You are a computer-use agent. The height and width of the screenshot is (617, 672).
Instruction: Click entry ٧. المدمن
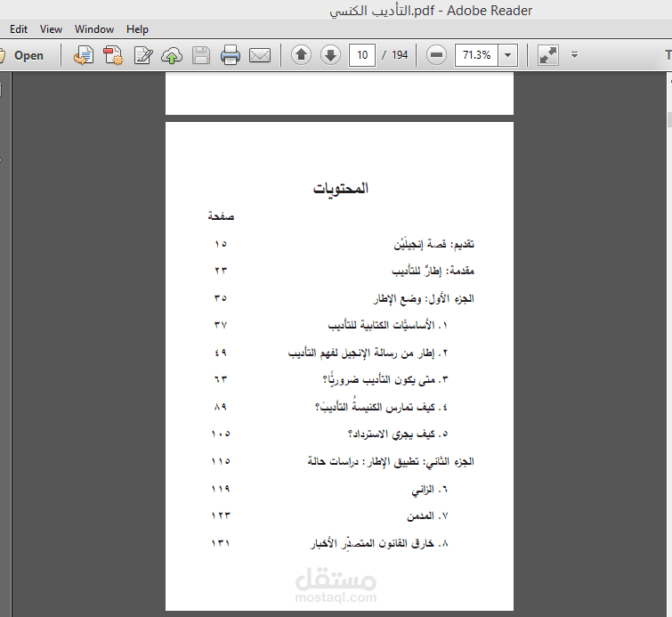click(x=428, y=516)
